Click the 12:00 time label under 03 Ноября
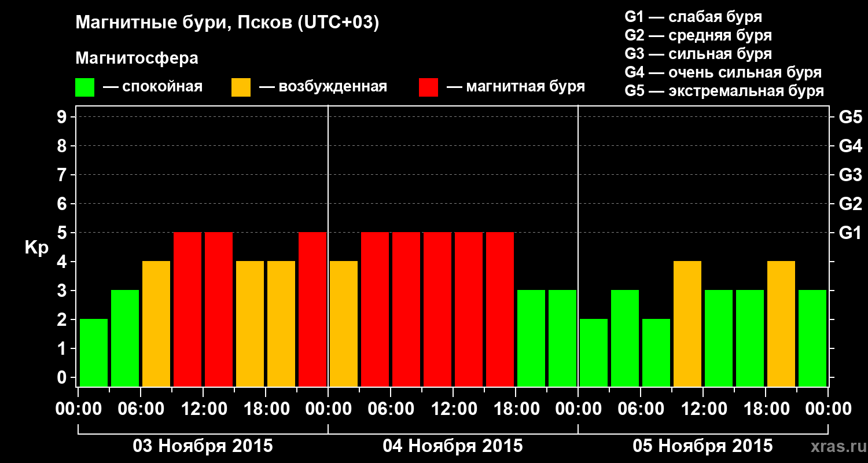 (203, 409)
